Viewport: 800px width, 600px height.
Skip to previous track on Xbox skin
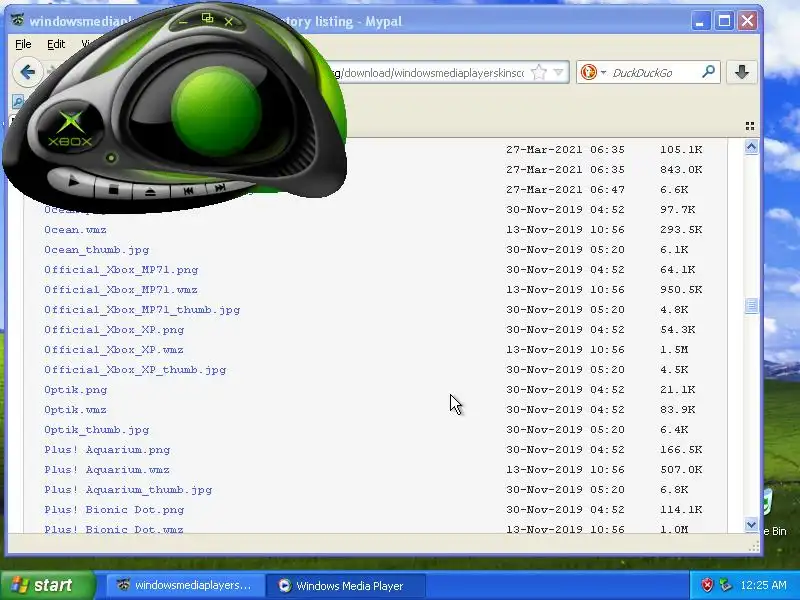click(188, 190)
